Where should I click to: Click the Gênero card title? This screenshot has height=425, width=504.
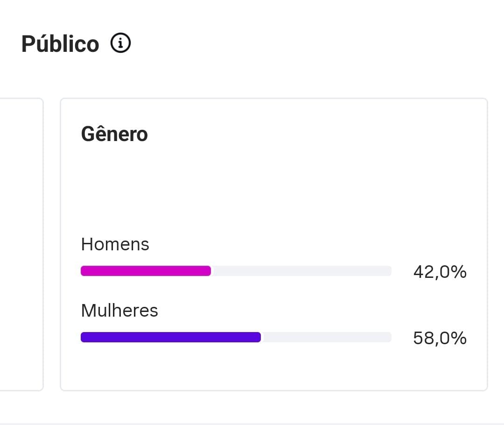point(114,134)
